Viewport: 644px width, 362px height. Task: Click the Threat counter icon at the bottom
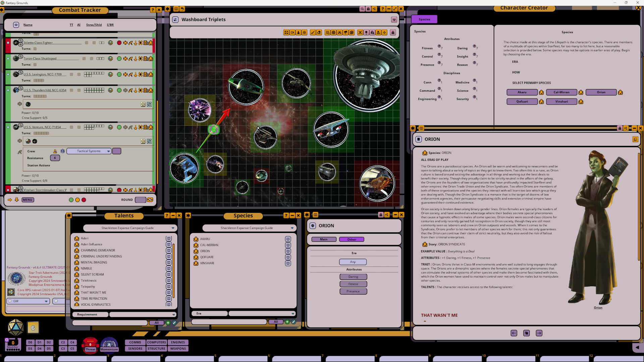pos(90,345)
